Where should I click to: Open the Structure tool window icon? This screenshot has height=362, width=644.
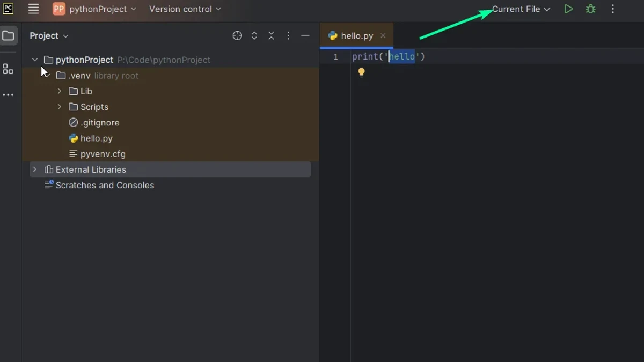8,69
